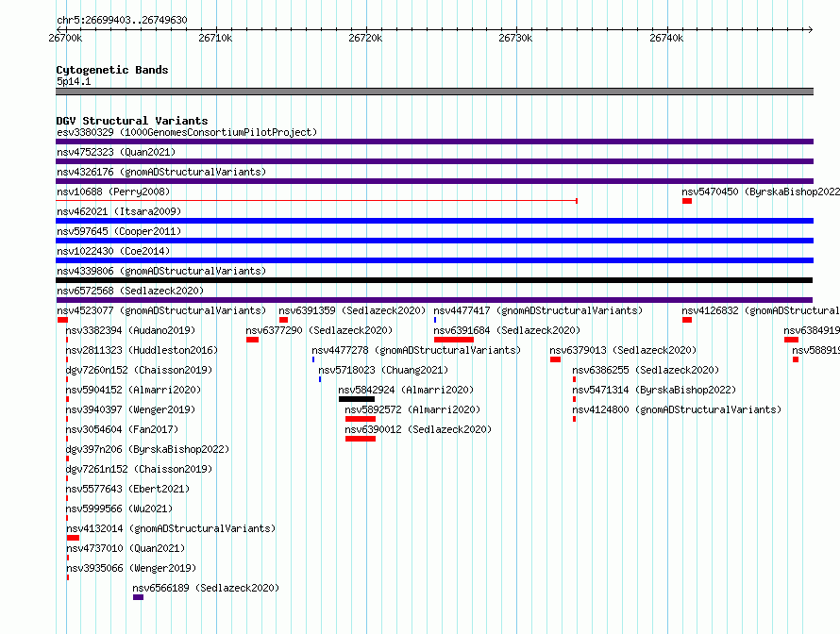
Task: Click the esv3380329 1000GenomesConsortiumPilotProject variant label
Action: point(187,132)
